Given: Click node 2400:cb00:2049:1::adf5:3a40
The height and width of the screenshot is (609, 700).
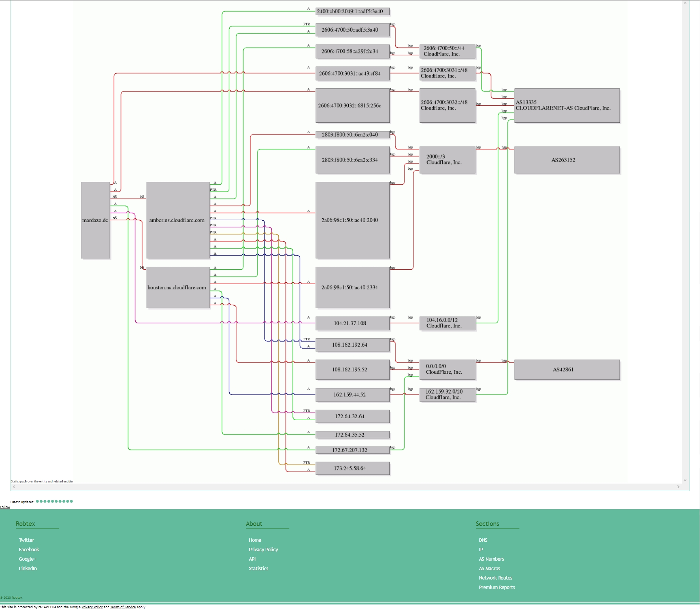Looking at the screenshot, I should (352, 11).
